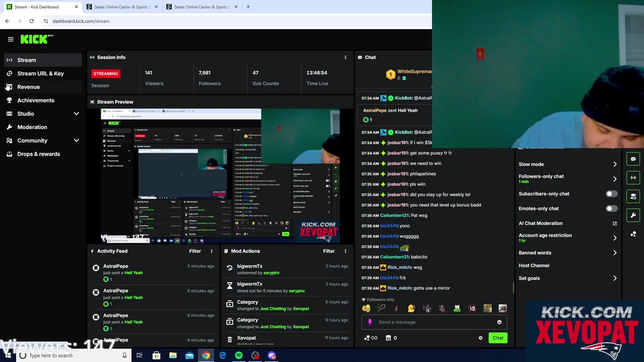This screenshot has height=362, width=644.
Task: Open Microsoft Edge from the taskbar
Action: point(222,355)
